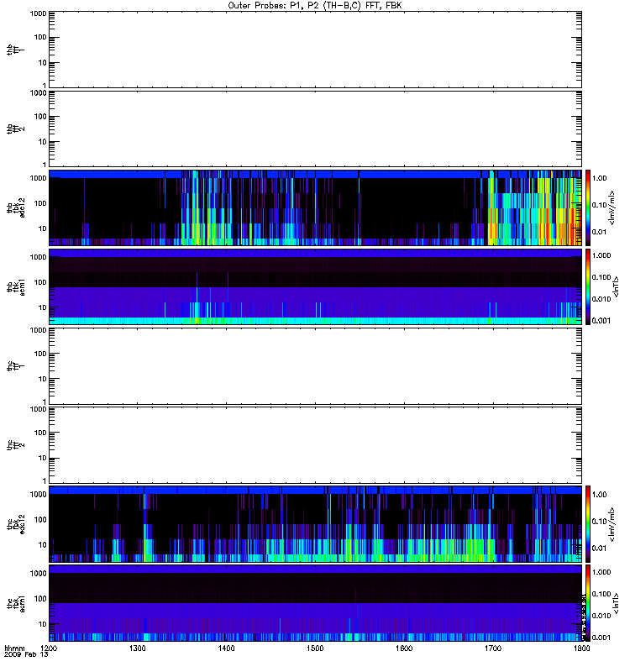Click the thc edc12 mV/m color bar
Image resolution: width=630 pixels, height=672 pixels.
point(588,524)
